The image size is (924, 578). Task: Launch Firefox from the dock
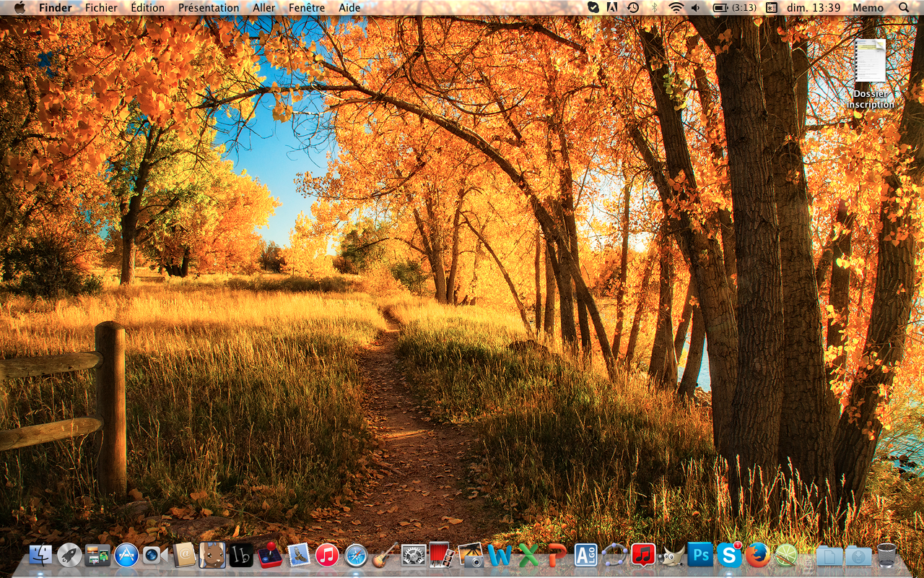(x=757, y=555)
